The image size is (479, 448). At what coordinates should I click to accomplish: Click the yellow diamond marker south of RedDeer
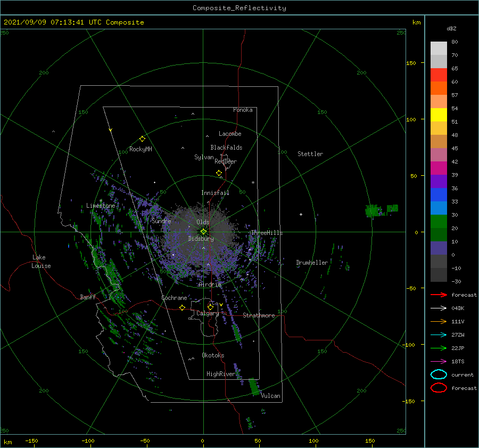(x=219, y=173)
